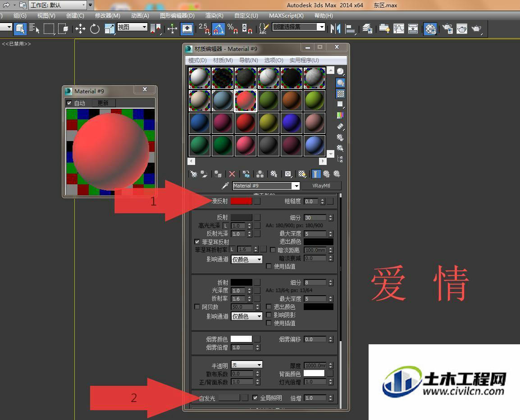Click the Go to Parent icon
520x420 pixels.
click(327, 174)
